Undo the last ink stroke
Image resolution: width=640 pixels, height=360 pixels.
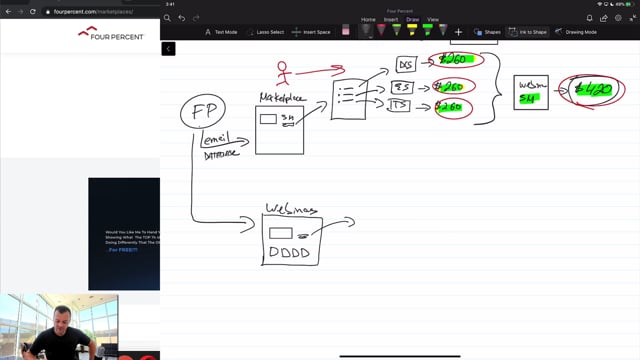(x=182, y=18)
